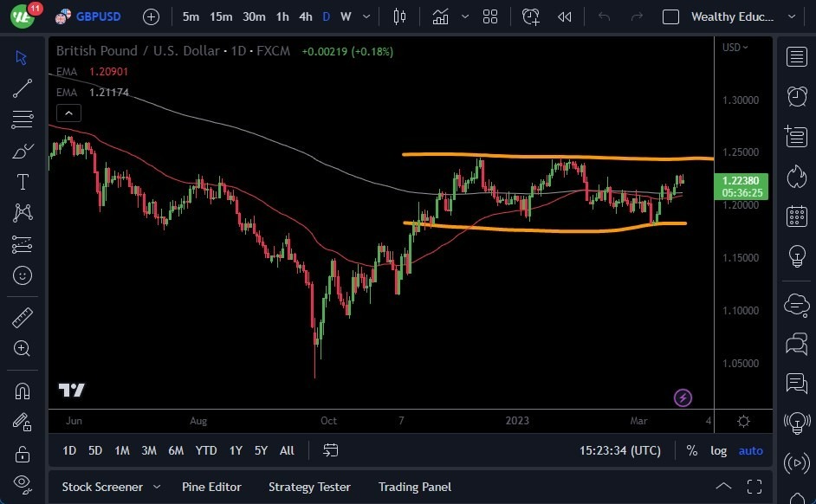Start bar replay with the rewind icon
Image resolution: width=816 pixels, height=504 pixels.
tap(564, 16)
